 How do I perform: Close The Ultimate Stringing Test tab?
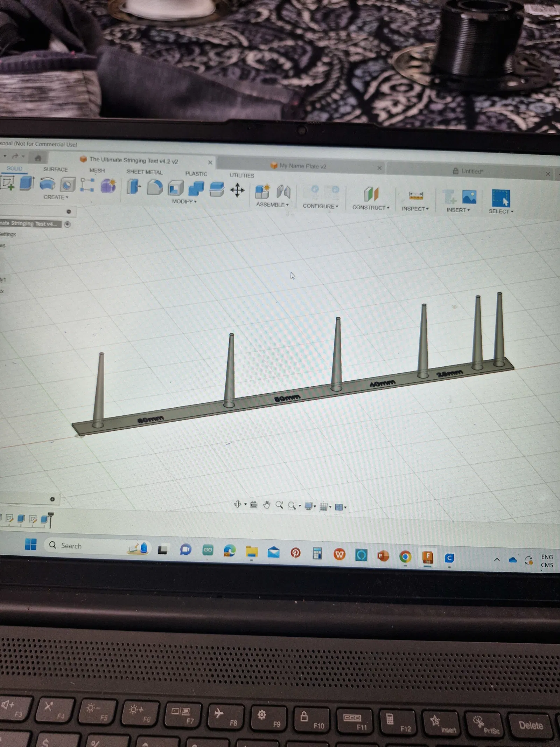[210, 162]
